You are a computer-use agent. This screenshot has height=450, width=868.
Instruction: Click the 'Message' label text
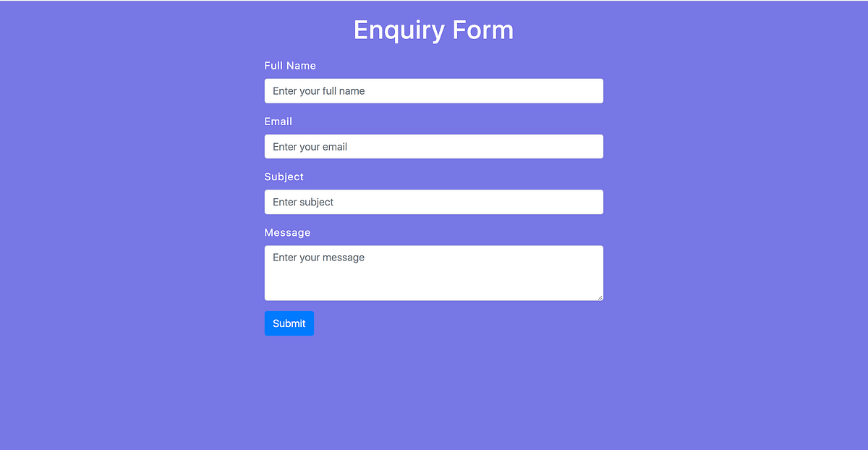point(287,232)
